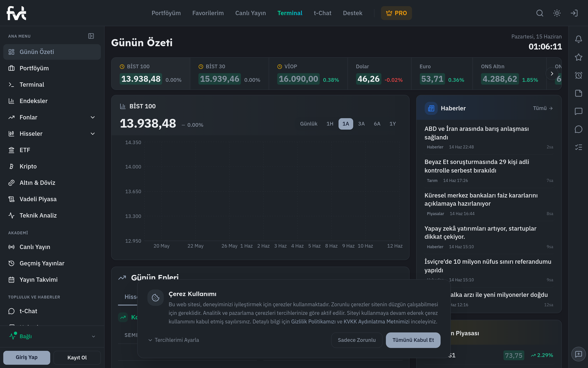The width and height of the screenshot is (588, 368).
Task: Collapse the sidebar panel icon
Action: [x=91, y=36]
